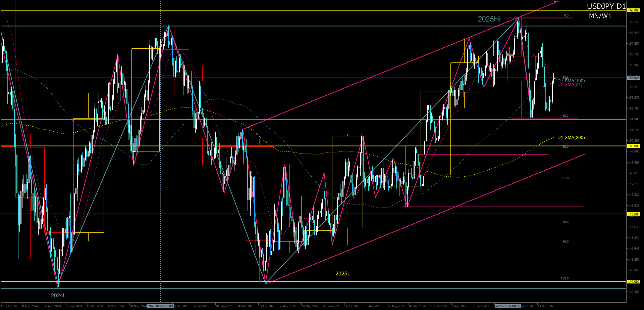Select the USDJPY D1 chart title label
Viewport: 644px width, 310px height.
[x=606, y=6]
